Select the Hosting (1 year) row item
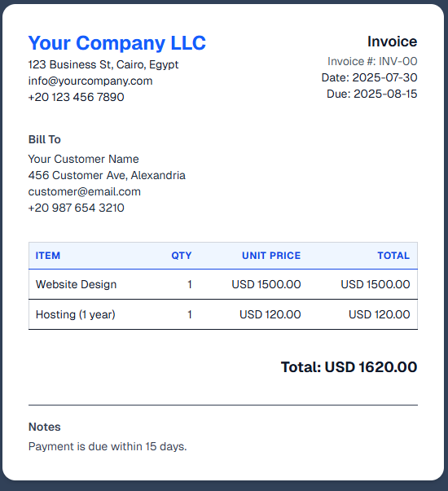Image resolution: width=448 pixels, height=491 pixels. click(76, 314)
